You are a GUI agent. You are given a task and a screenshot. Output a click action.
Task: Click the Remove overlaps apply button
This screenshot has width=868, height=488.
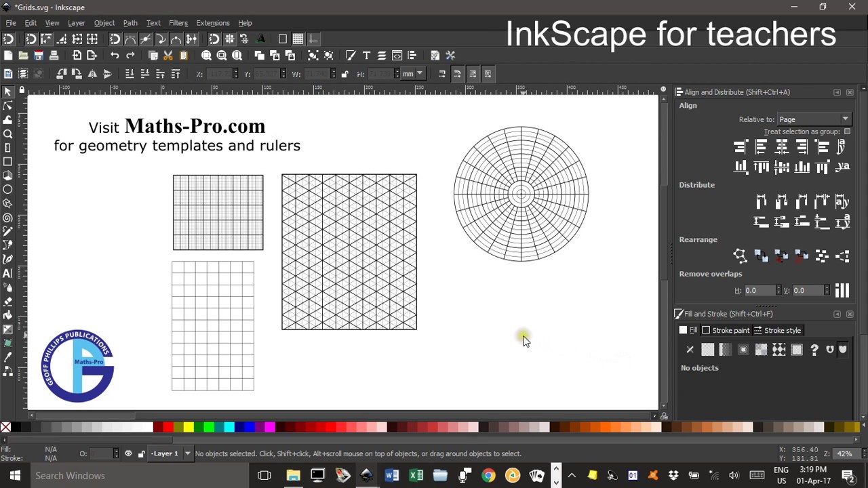[842, 290]
